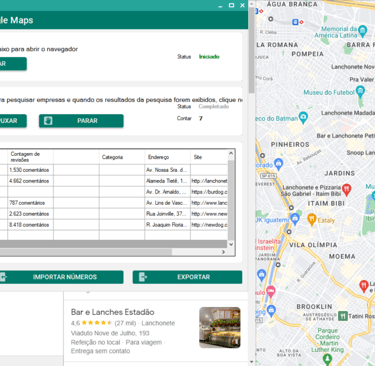Screen dimensions: 375x366
Task: Select the Site column header
Action: 209,157
